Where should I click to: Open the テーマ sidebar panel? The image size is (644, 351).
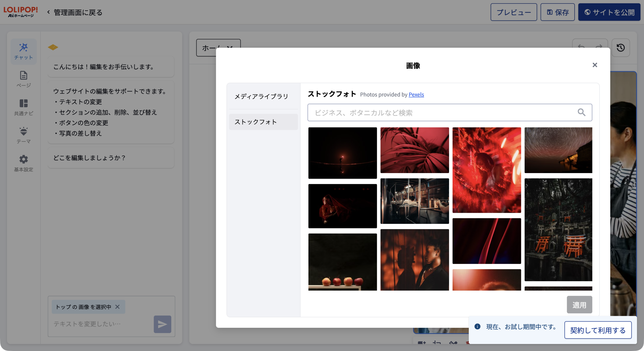pyautogui.click(x=23, y=135)
